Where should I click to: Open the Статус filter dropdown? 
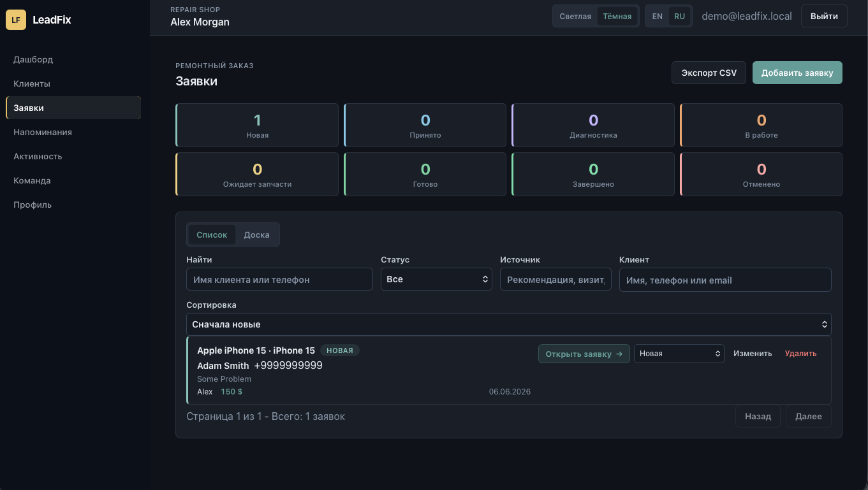pos(436,279)
